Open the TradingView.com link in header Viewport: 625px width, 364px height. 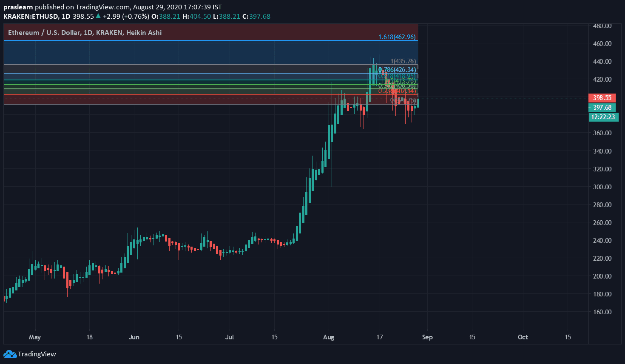[x=102, y=7]
